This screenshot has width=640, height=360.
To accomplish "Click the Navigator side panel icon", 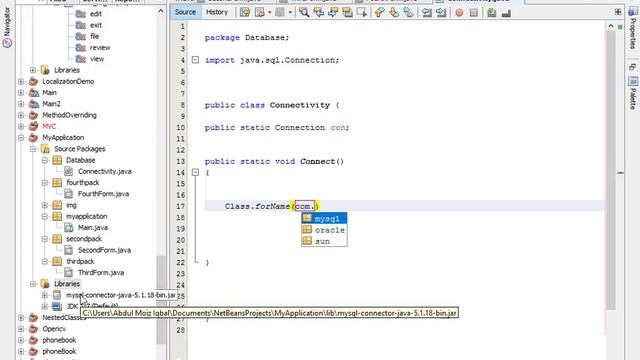I will click(7, 42).
